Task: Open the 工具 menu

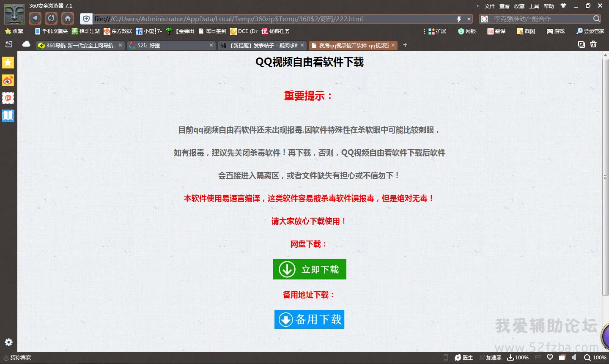Action: click(534, 6)
